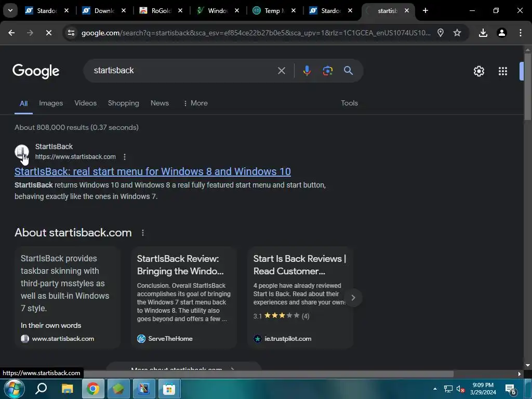The height and width of the screenshot is (399, 532).
Task: Switch to the Windows tab
Action: click(x=217, y=10)
